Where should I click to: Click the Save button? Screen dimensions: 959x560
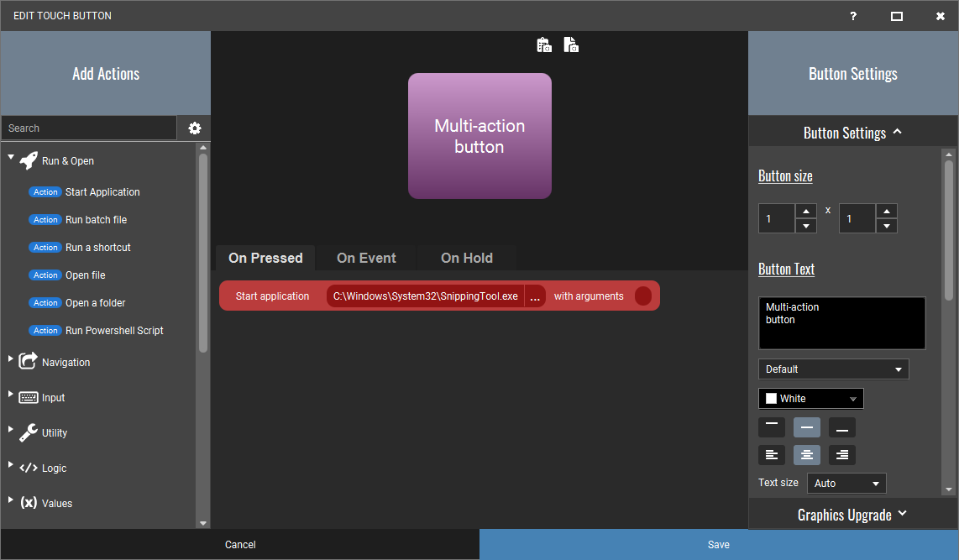point(718,544)
